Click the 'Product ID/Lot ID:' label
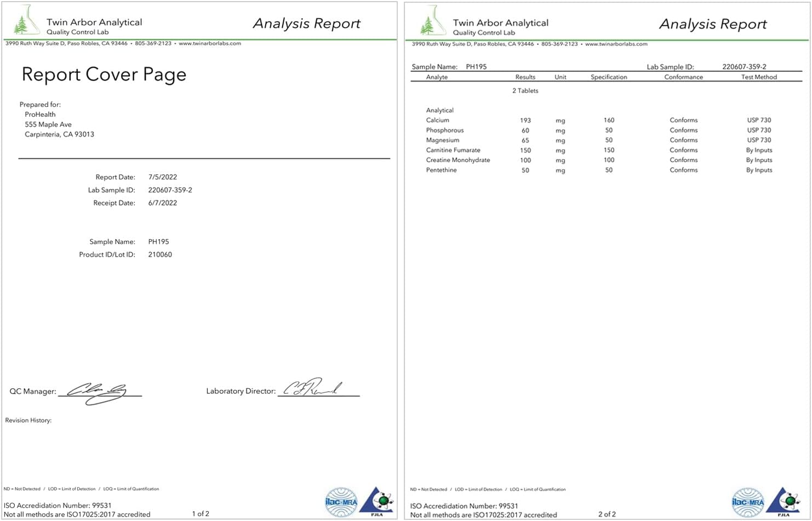This screenshot has height=521, width=812. tap(107, 255)
